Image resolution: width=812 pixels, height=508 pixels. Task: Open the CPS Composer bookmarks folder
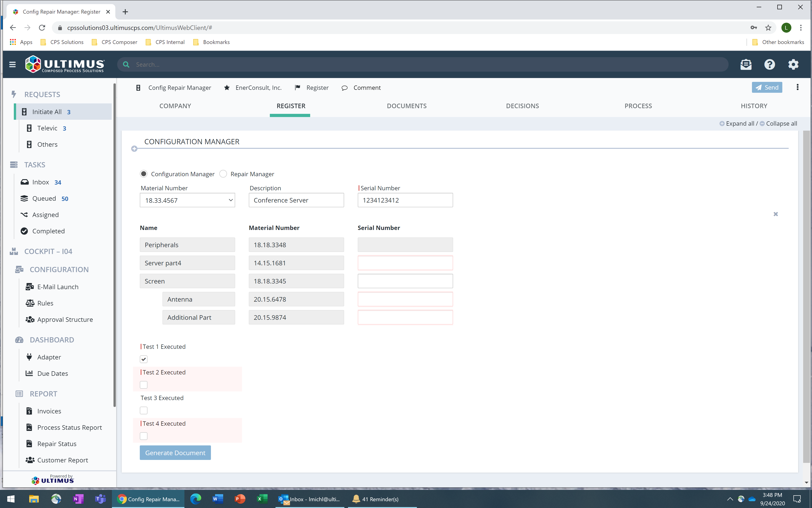tap(115, 42)
